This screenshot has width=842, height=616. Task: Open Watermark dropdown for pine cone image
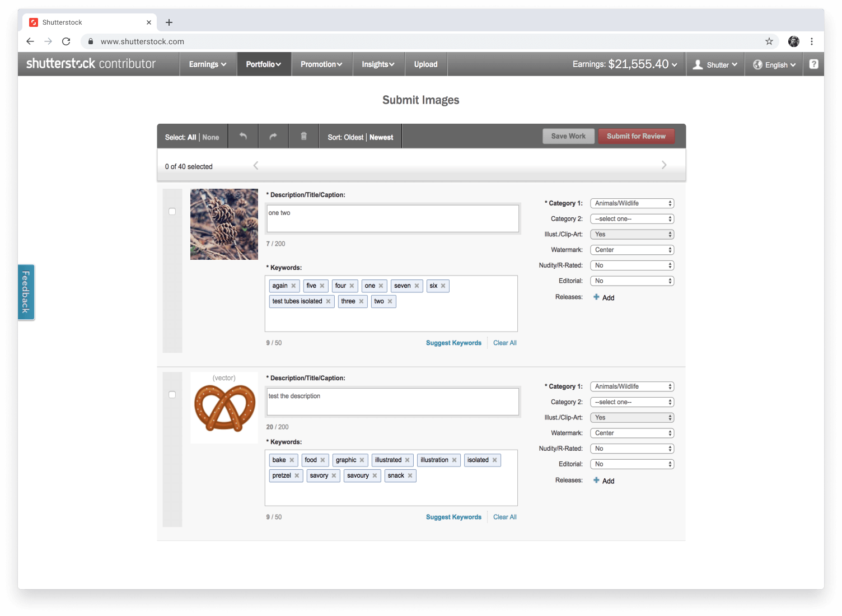point(632,250)
